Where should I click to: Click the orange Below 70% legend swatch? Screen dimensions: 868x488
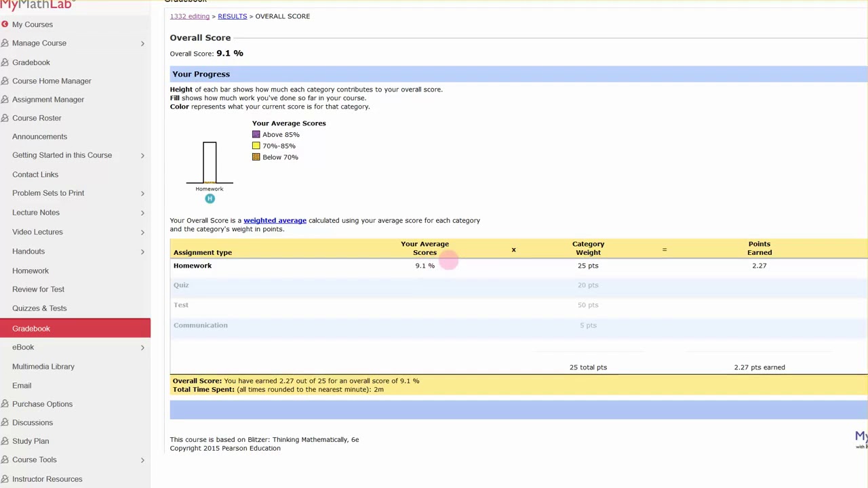[x=256, y=157]
